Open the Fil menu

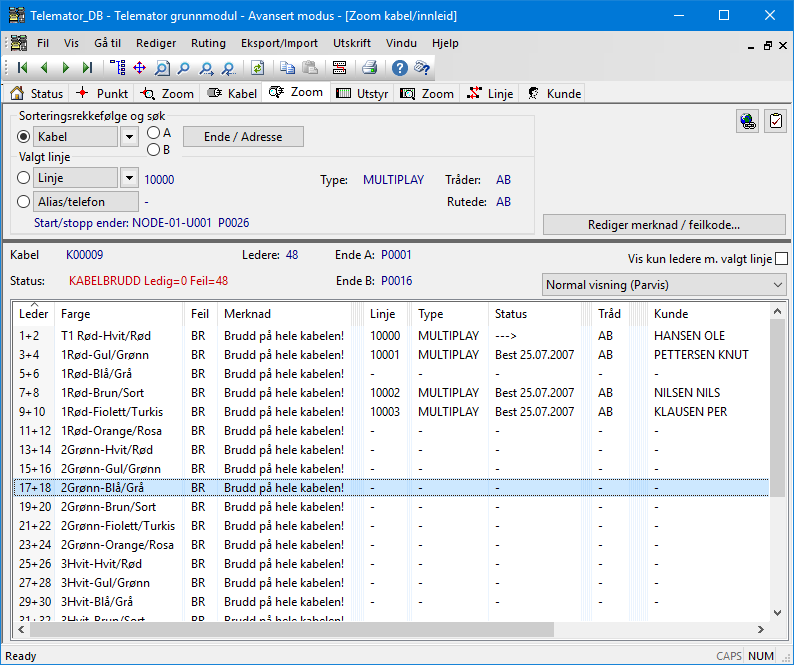pyautogui.click(x=43, y=43)
